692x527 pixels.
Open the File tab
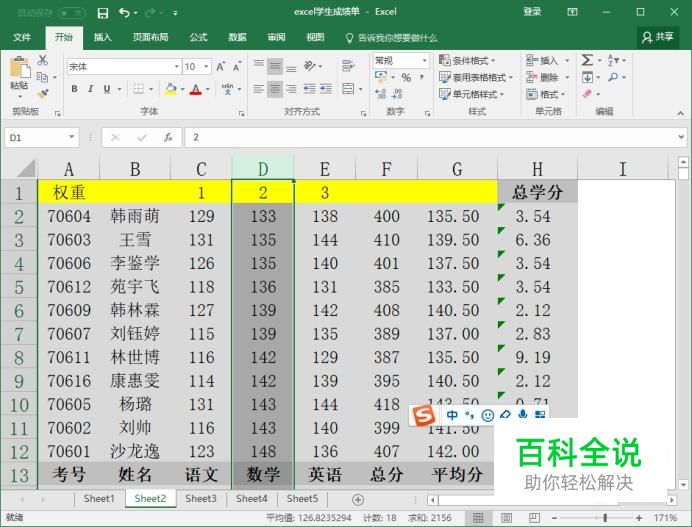click(22, 38)
